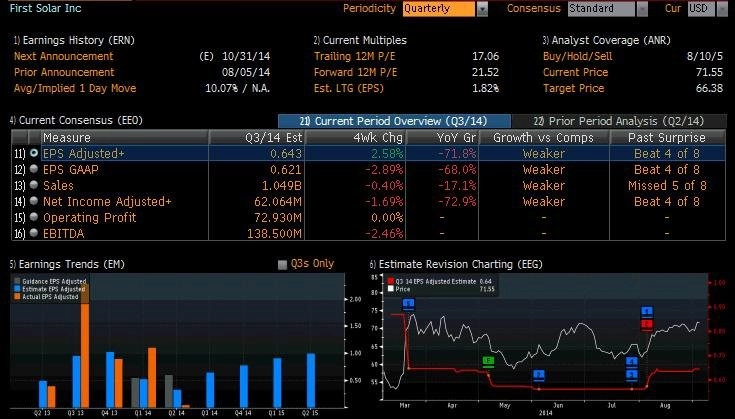Click the Quarterly periodicity field
Image resolution: width=735 pixels, height=419 pixels.
[439, 9]
